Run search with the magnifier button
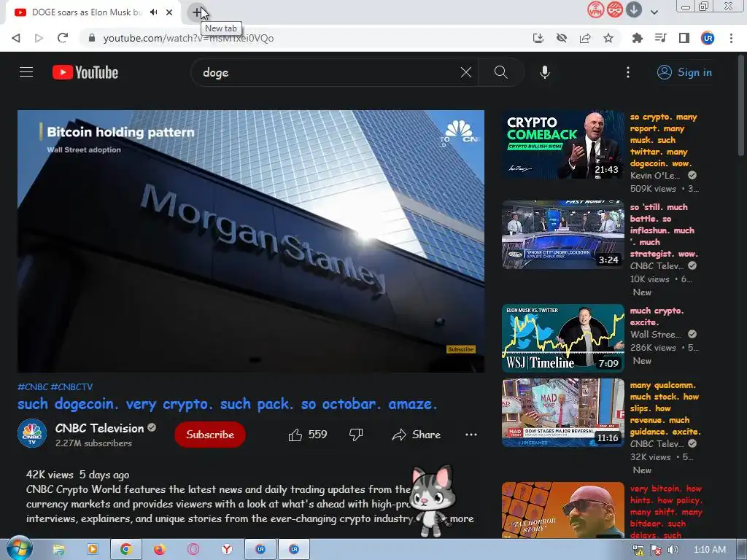The image size is (747, 560). [x=500, y=72]
